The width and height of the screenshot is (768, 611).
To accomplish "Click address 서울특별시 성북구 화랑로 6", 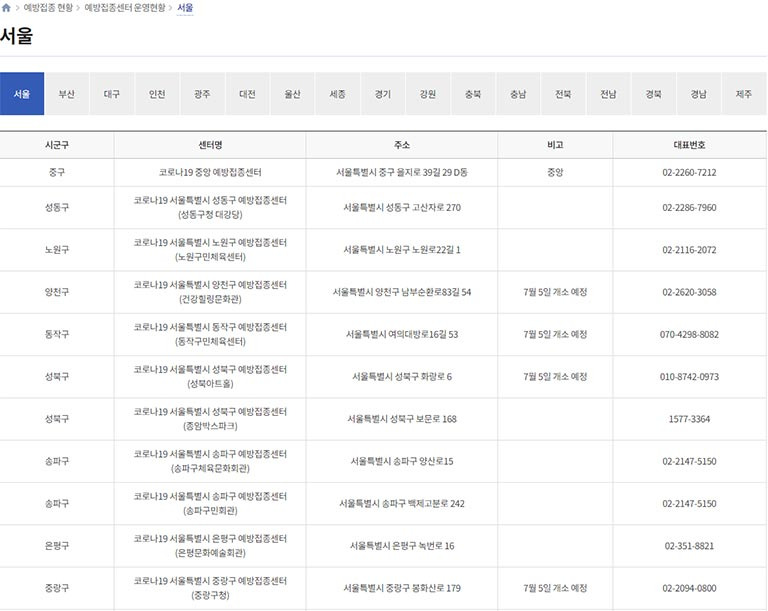I will point(402,377).
